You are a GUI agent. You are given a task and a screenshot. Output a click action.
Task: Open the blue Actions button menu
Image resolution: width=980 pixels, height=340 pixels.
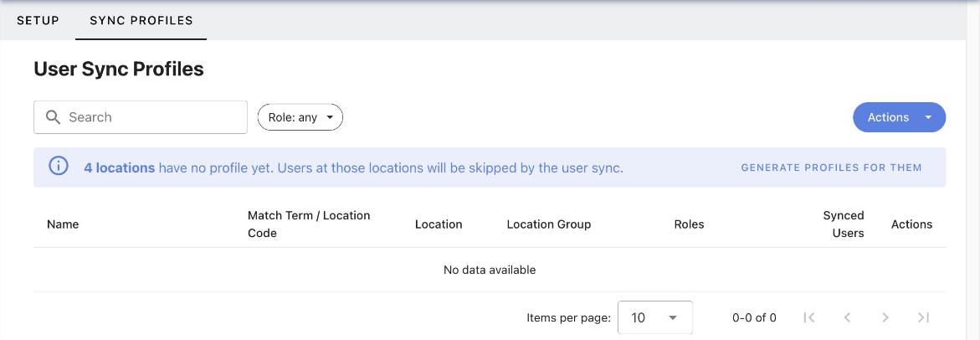(x=899, y=117)
